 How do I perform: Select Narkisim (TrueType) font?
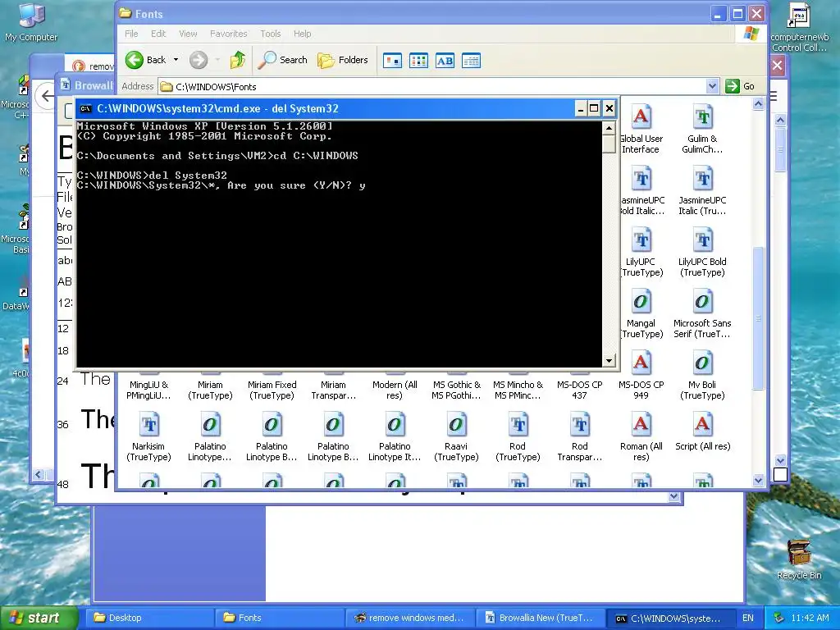[148, 438]
